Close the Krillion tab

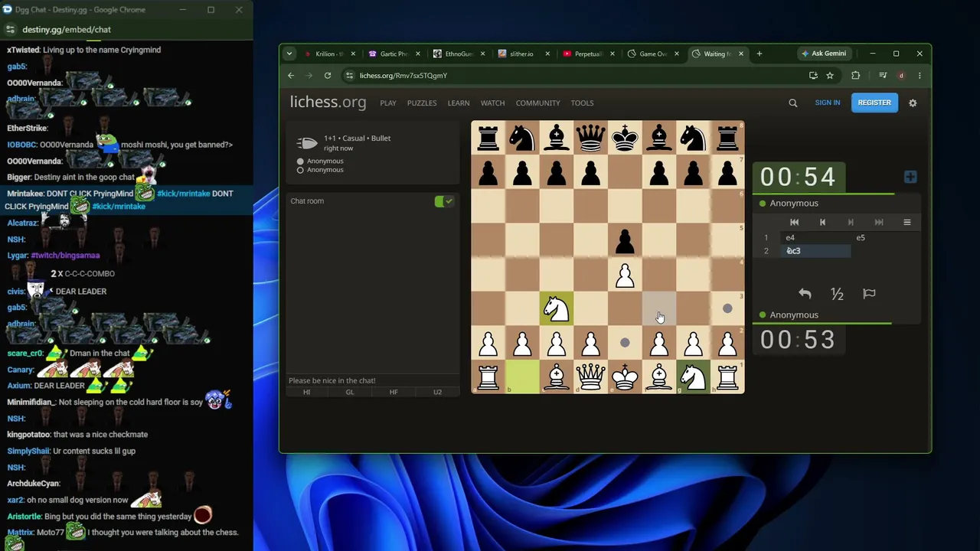pos(354,54)
